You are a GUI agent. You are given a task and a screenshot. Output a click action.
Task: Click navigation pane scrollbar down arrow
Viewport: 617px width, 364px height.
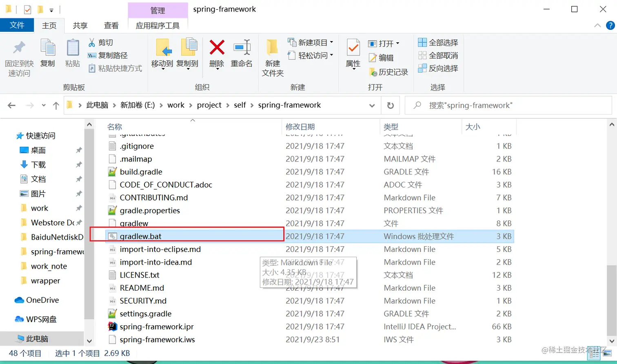pos(89,341)
